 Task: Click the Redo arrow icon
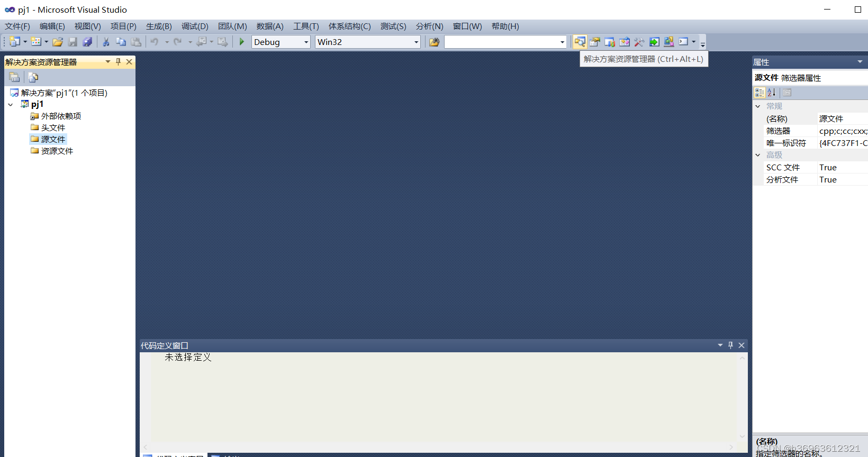[178, 42]
